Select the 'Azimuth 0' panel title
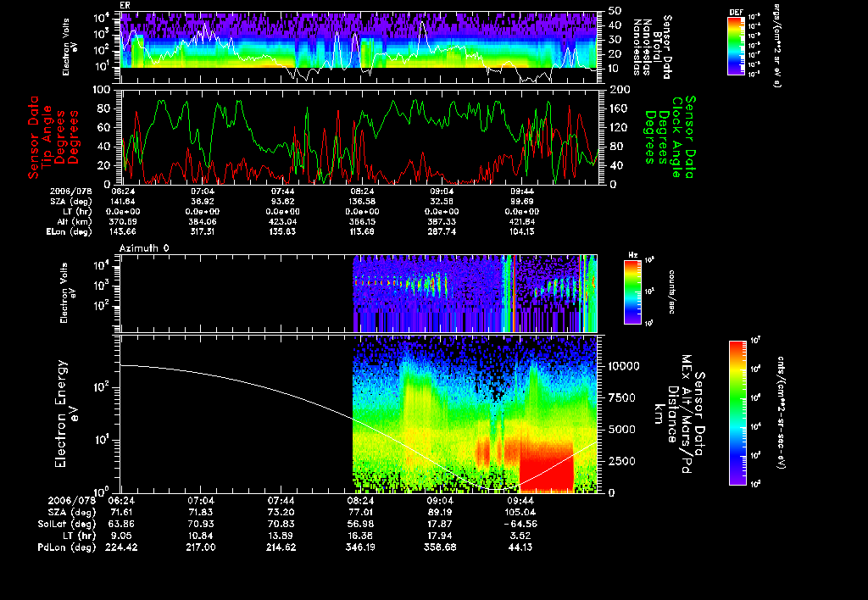This screenshot has width=868, height=600. pos(144,248)
